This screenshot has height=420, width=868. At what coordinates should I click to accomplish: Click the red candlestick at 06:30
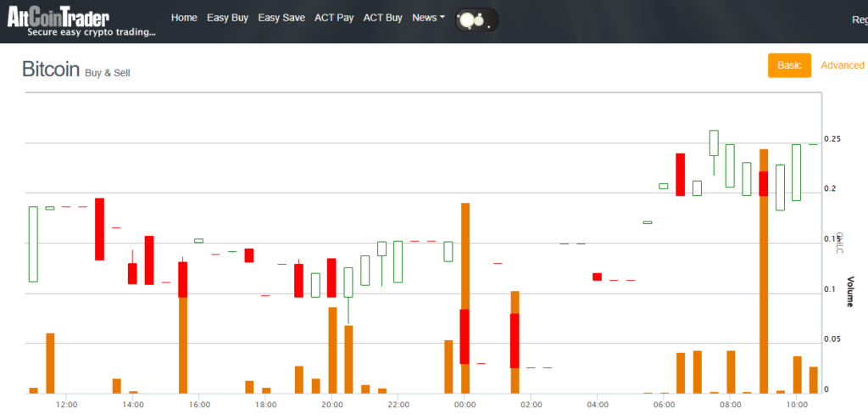pyautogui.click(x=681, y=175)
